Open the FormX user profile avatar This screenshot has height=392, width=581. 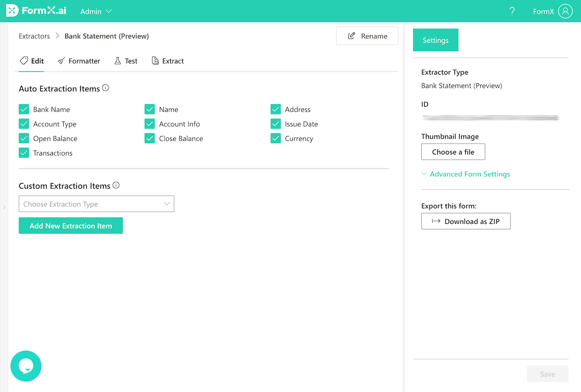coord(565,11)
